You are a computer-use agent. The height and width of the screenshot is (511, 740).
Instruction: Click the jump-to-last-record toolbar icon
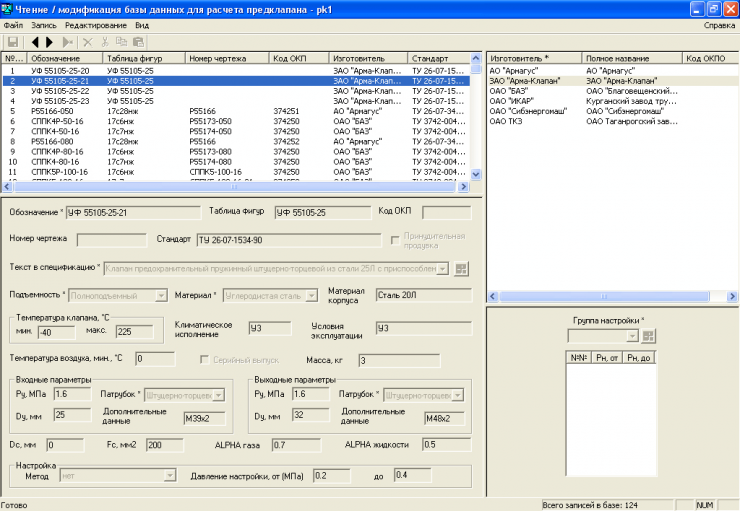pos(68,43)
